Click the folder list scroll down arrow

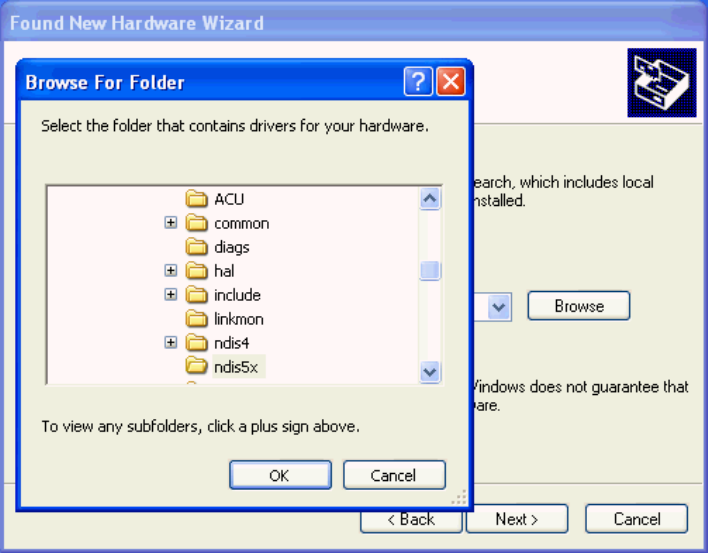pyautogui.click(x=430, y=372)
